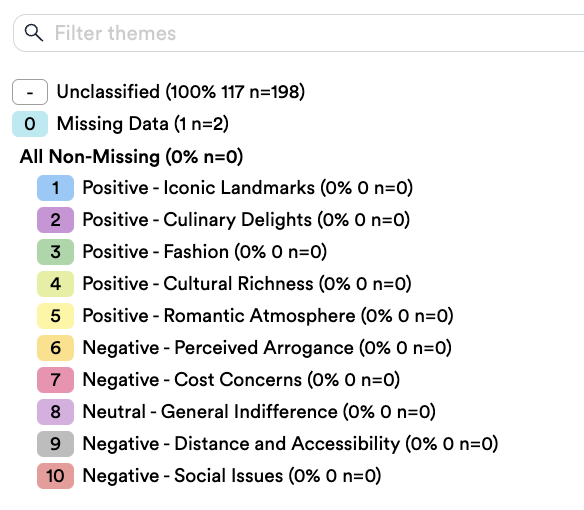Click the Missing Data 0 badge

tap(30, 124)
